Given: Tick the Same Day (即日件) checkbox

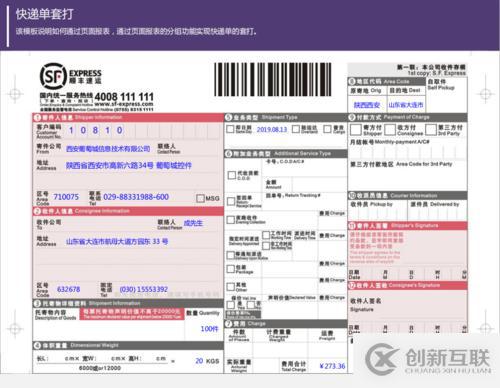Looking at the screenshot, I should (230, 129).
